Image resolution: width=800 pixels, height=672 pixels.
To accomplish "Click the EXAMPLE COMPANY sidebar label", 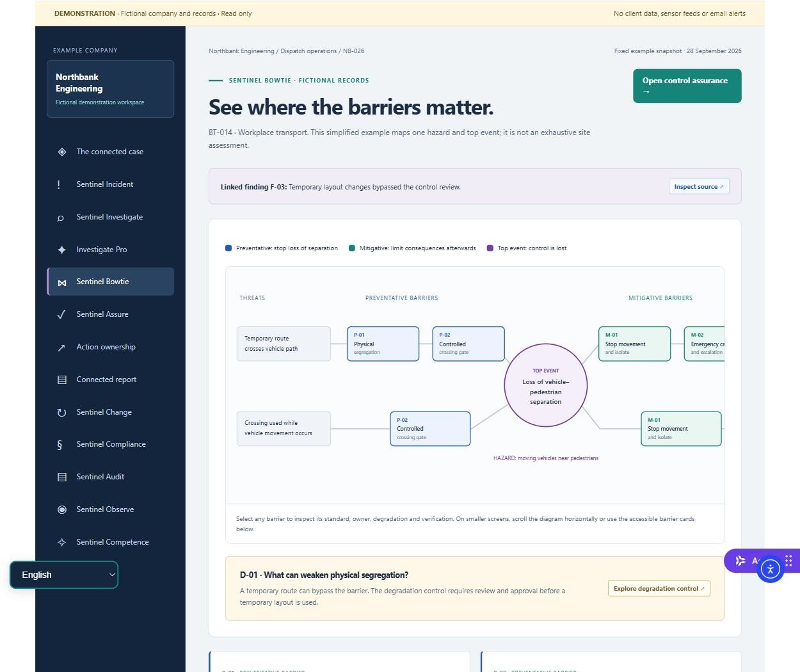I will (85, 51).
